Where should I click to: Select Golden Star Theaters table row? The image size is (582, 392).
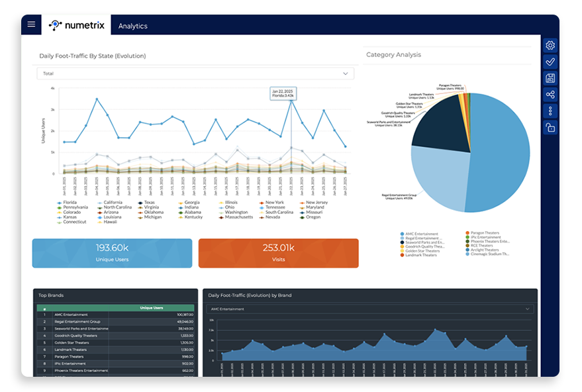pyautogui.click(x=115, y=343)
